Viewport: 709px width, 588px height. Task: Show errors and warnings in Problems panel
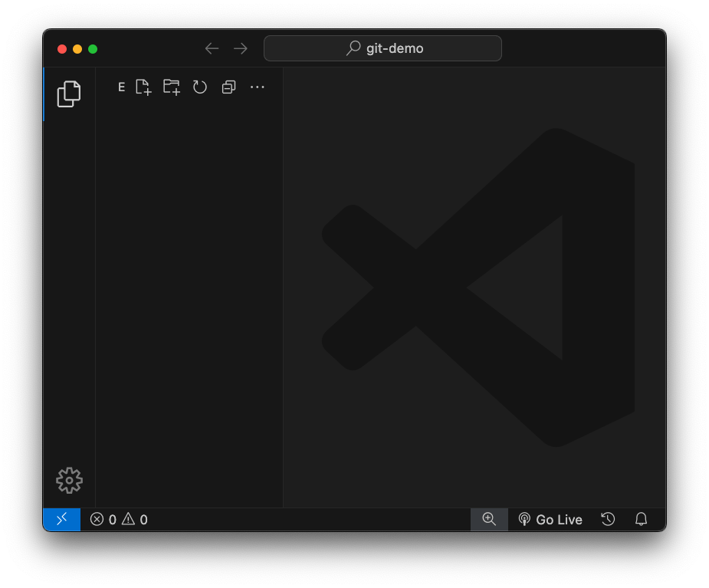coord(119,519)
